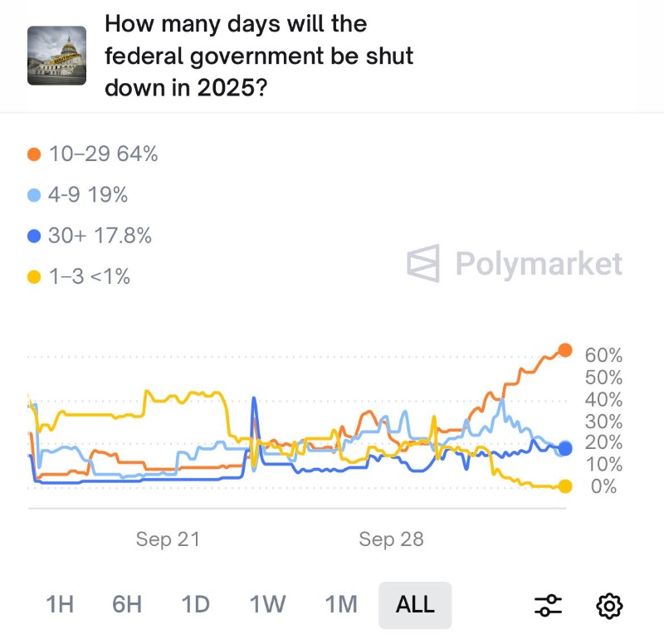The image size is (664, 644).
Task: Select the 6H time range
Action: [127, 604]
